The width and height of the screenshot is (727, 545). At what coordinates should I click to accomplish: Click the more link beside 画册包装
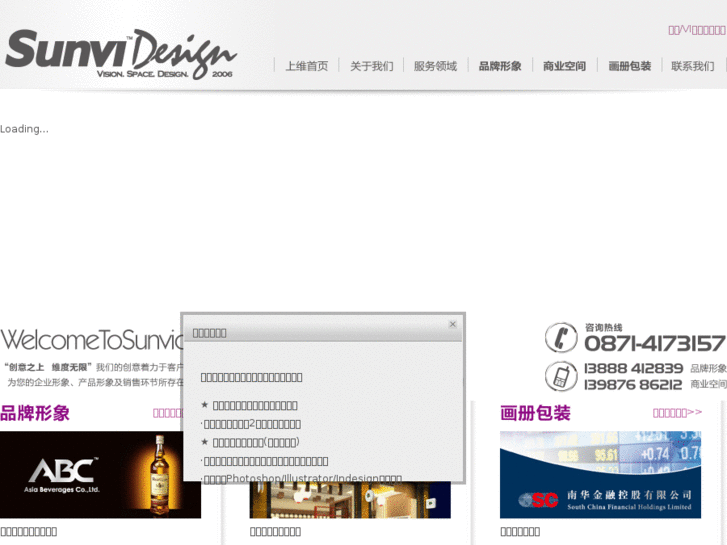[x=677, y=412]
